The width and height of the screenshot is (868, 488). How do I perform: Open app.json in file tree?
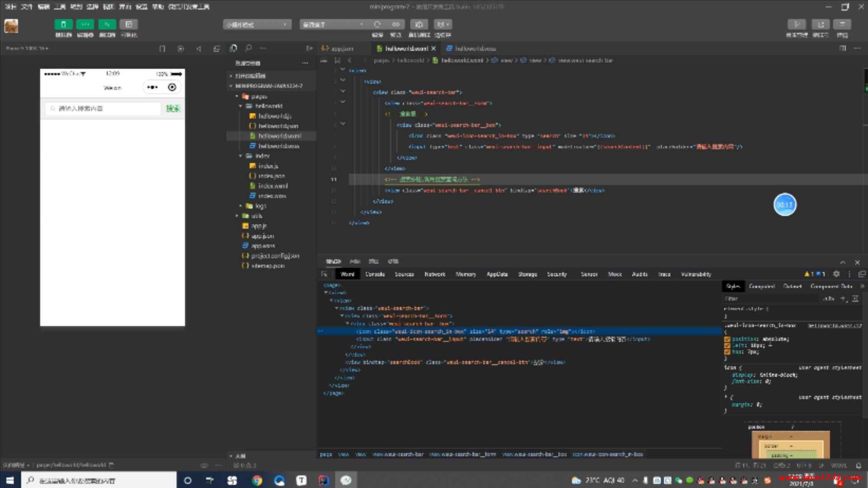(262, 236)
